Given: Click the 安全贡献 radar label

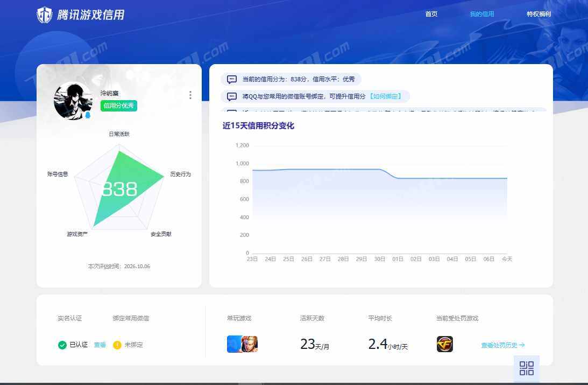Looking at the screenshot, I should pos(161,234).
